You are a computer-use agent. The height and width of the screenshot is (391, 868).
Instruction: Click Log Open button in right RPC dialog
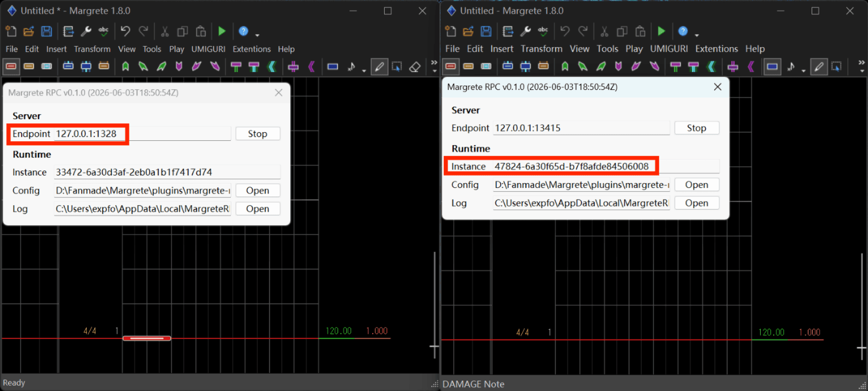click(697, 203)
